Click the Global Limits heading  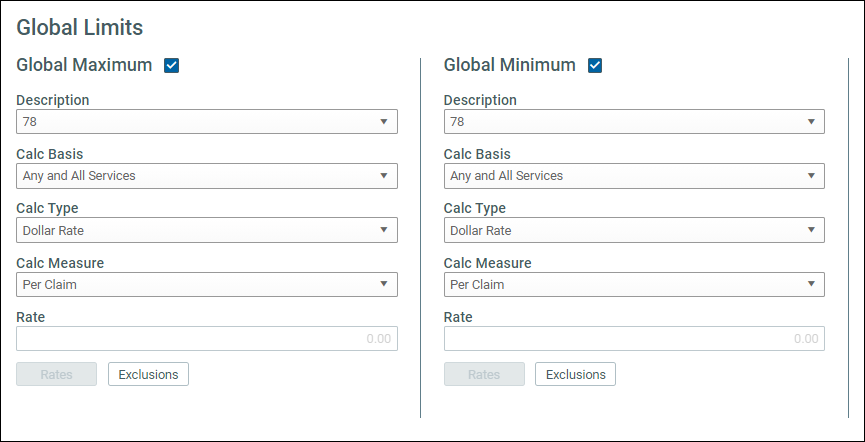tap(79, 28)
